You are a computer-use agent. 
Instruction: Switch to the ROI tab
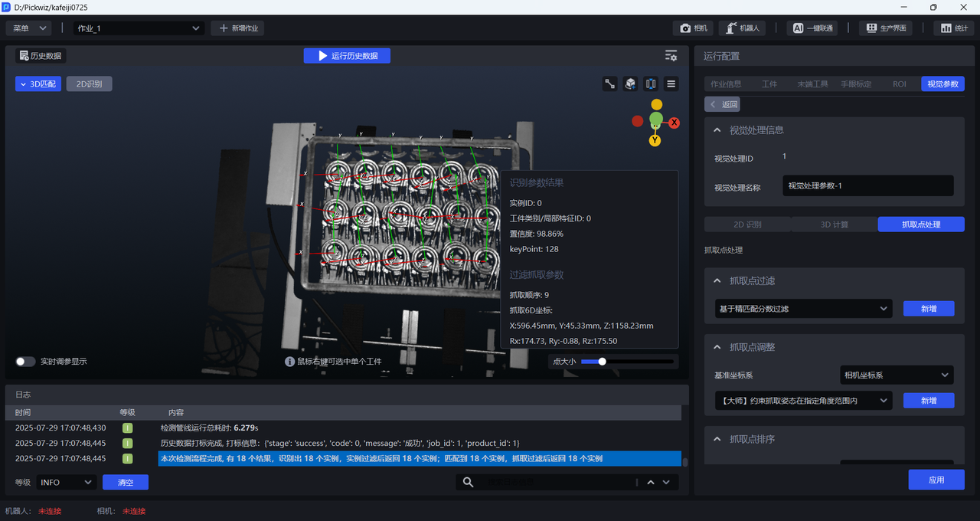coord(899,84)
